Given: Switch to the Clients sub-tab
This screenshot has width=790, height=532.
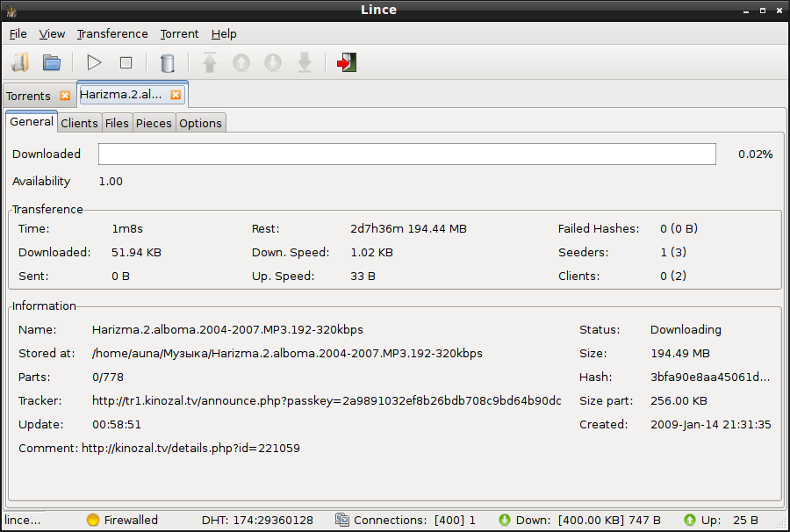Looking at the screenshot, I should 79,123.
